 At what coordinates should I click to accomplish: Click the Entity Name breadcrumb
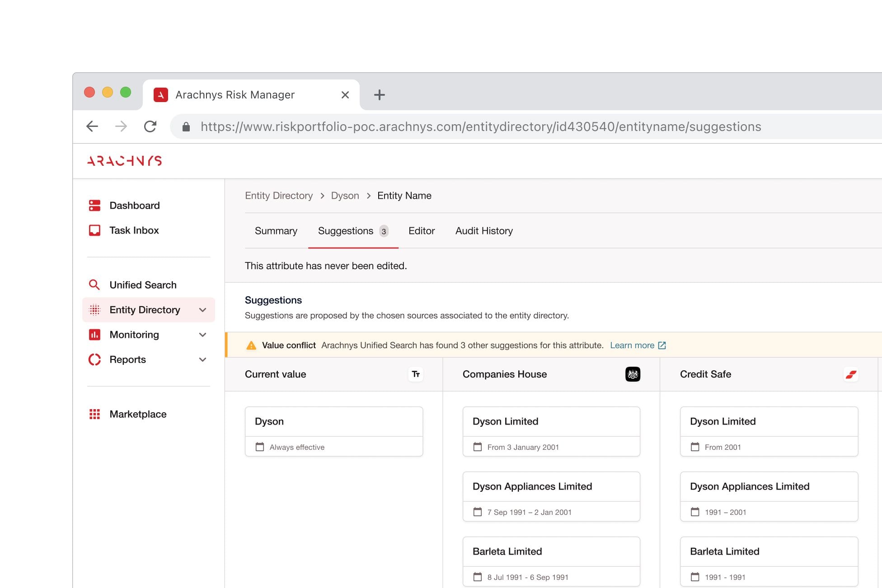(404, 196)
